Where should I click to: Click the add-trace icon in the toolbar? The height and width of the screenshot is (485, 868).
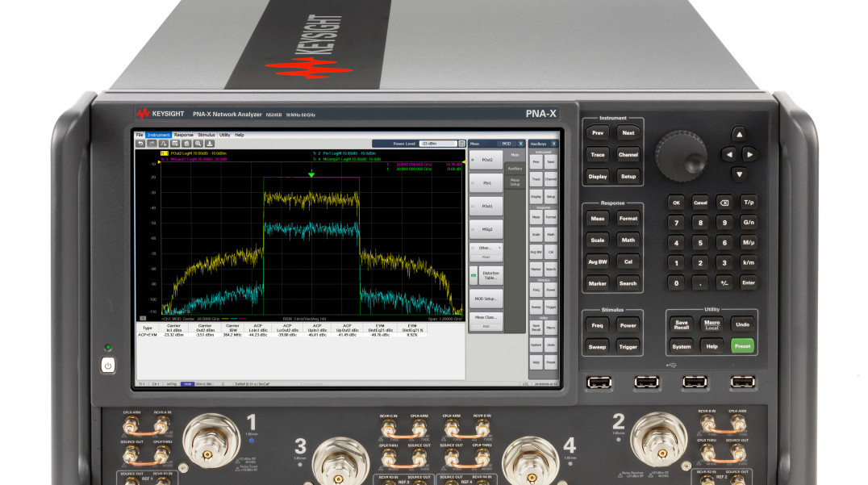tap(163, 144)
